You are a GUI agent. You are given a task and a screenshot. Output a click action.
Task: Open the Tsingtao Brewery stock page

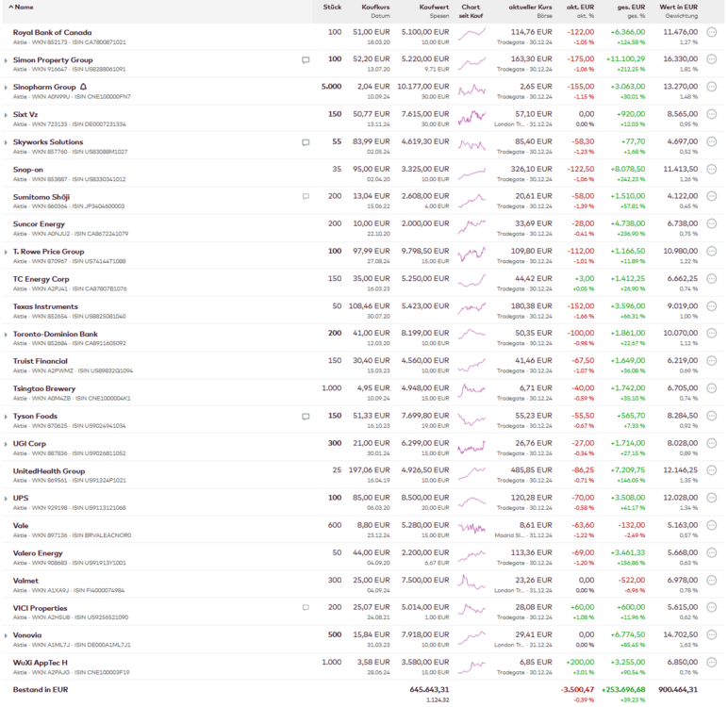coord(44,388)
